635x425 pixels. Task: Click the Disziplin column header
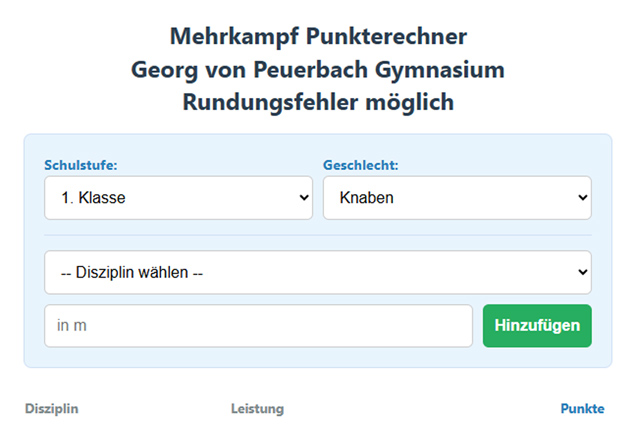coord(51,408)
